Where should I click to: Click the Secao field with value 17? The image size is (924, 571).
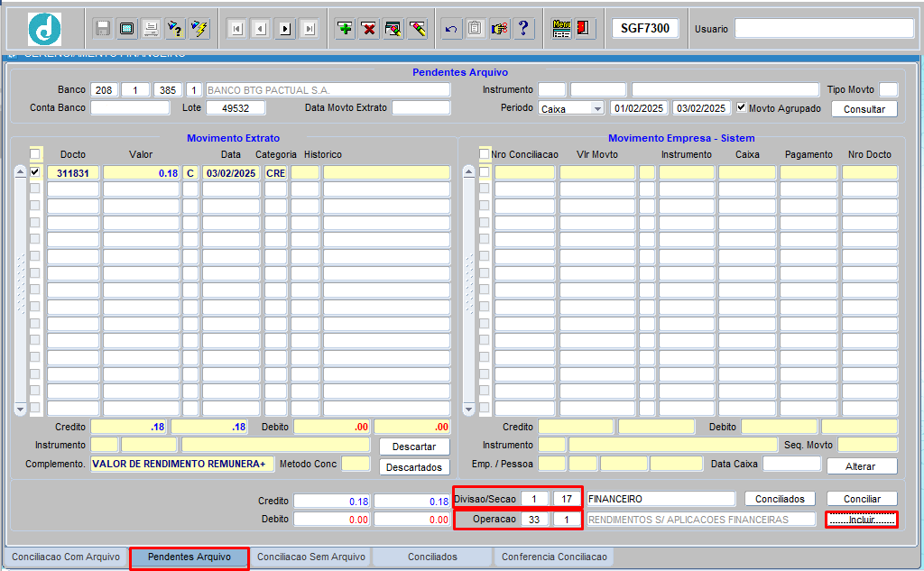pos(567,499)
